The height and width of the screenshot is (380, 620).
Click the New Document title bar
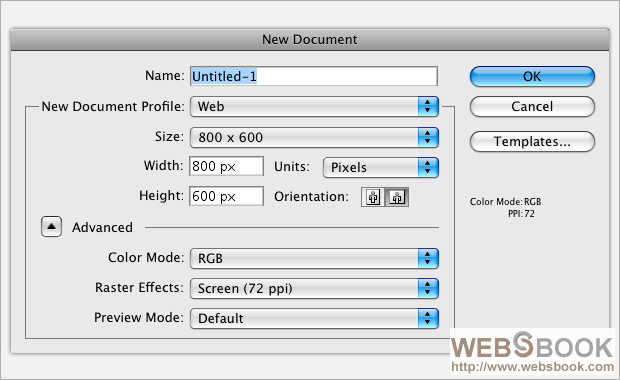[310, 40]
